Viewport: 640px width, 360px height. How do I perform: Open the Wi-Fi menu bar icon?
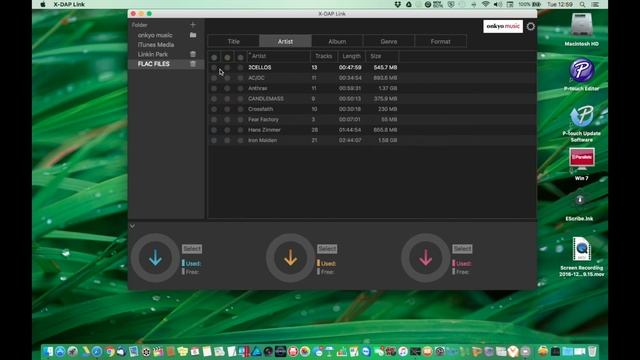485,4
